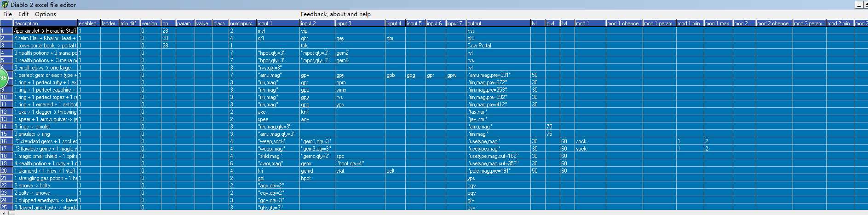Click the mod 1 param column header
This screenshot has height=215, width=868.
tap(659, 23)
